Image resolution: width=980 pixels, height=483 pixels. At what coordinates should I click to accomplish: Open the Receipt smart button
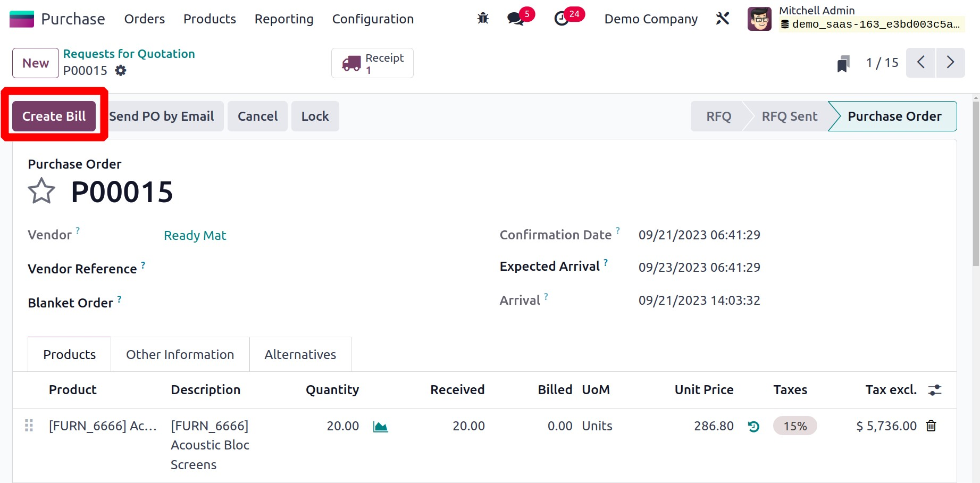[x=372, y=63]
